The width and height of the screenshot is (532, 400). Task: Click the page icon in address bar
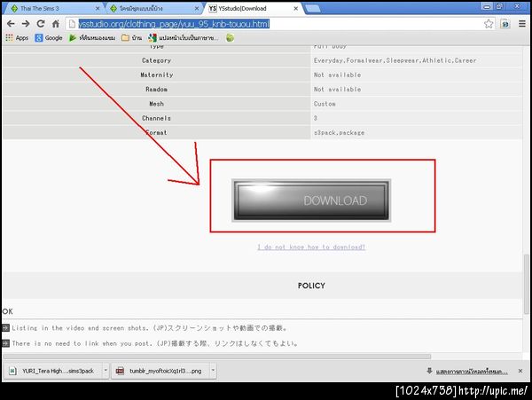click(x=72, y=23)
